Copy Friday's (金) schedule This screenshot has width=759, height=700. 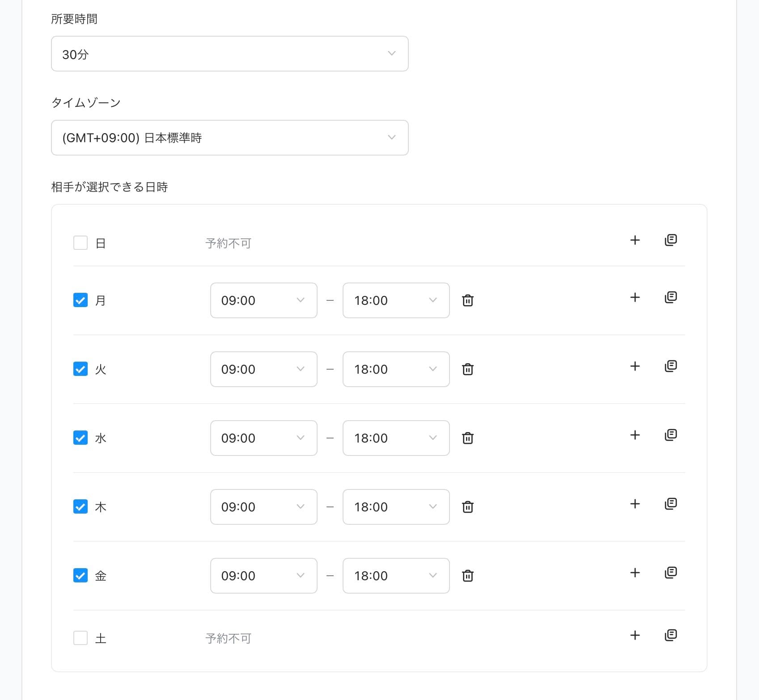pyautogui.click(x=670, y=573)
